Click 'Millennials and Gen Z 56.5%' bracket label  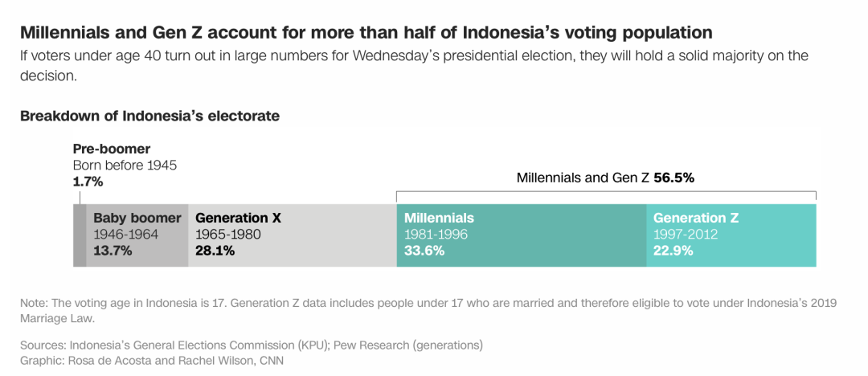tap(604, 178)
